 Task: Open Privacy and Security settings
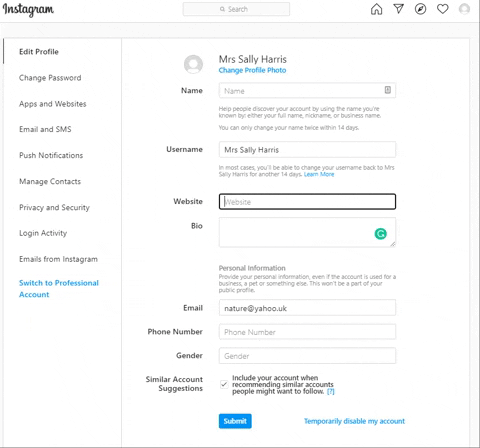(54, 207)
